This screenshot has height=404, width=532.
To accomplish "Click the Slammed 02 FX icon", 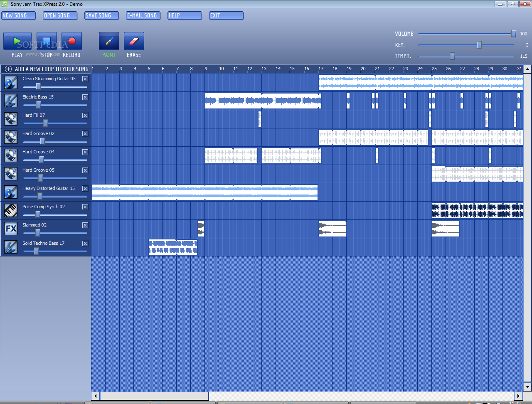I will click(x=11, y=229).
